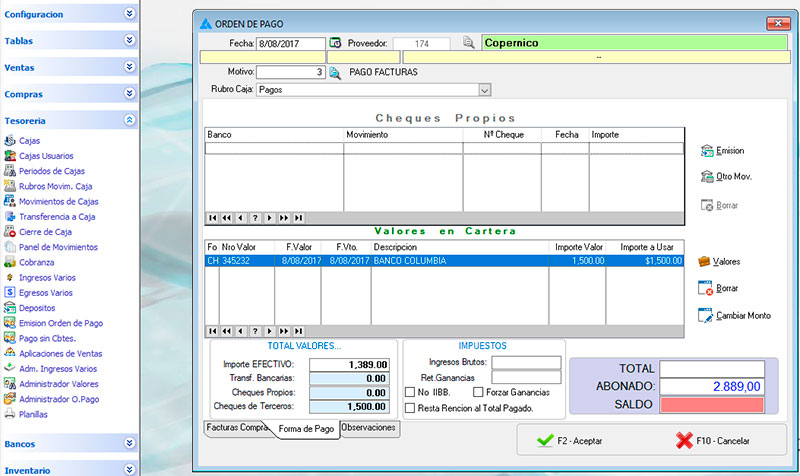800x476 pixels.
Task: Click the red SALDO field
Action: coord(713,403)
